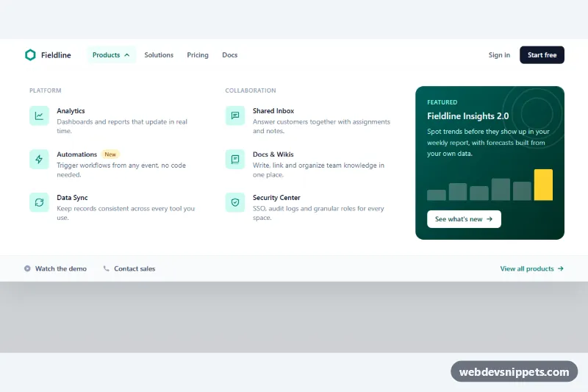Click the Fieldline Insights 2.0 heading
This screenshot has width=588, height=392.
pos(468,116)
